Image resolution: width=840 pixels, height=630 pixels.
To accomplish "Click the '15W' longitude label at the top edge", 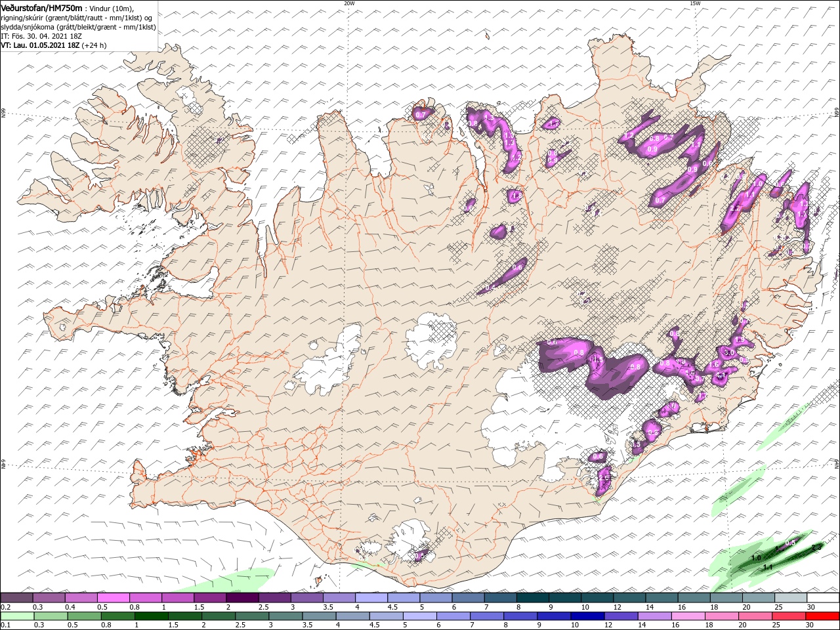I will pyautogui.click(x=694, y=3).
